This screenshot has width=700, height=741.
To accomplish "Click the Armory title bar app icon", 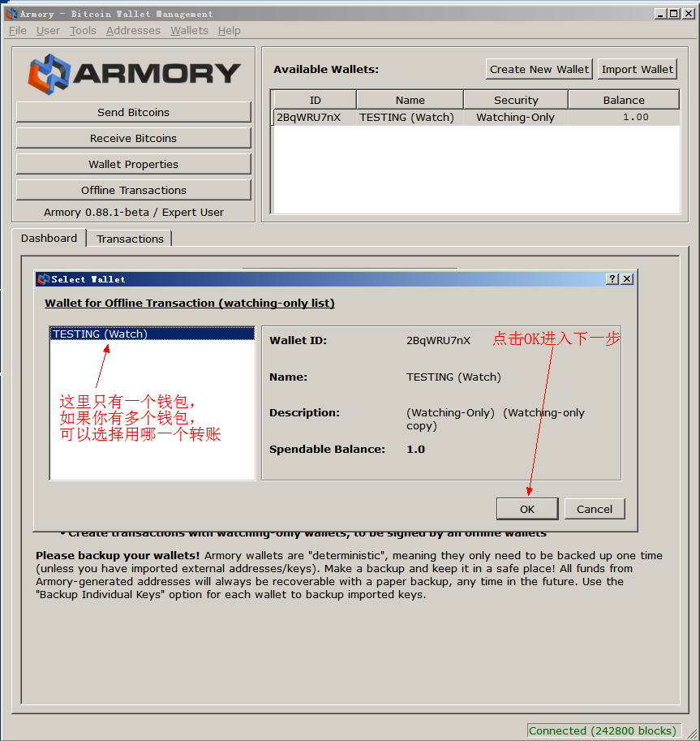I will [x=11, y=14].
